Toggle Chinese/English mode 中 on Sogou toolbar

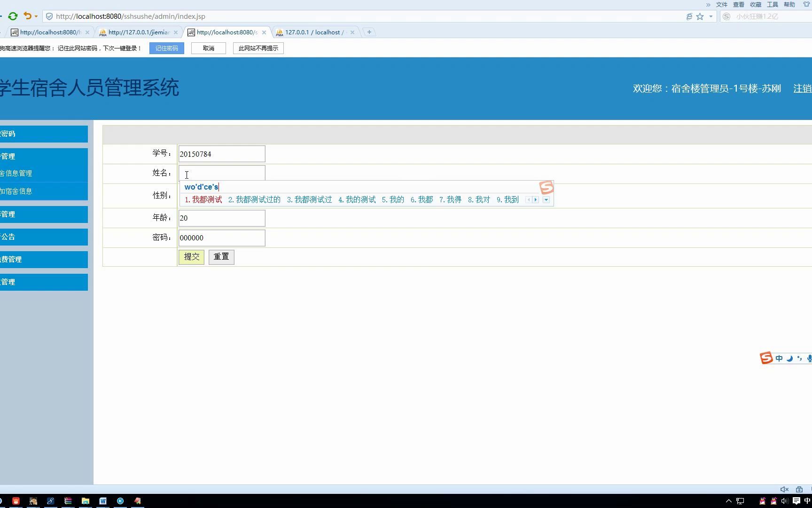coord(779,358)
